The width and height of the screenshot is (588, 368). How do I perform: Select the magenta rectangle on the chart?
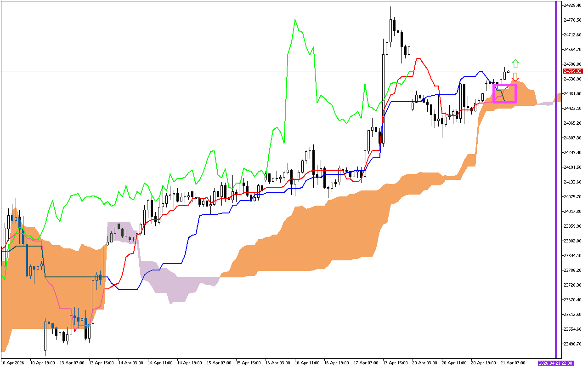(x=504, y=85)
